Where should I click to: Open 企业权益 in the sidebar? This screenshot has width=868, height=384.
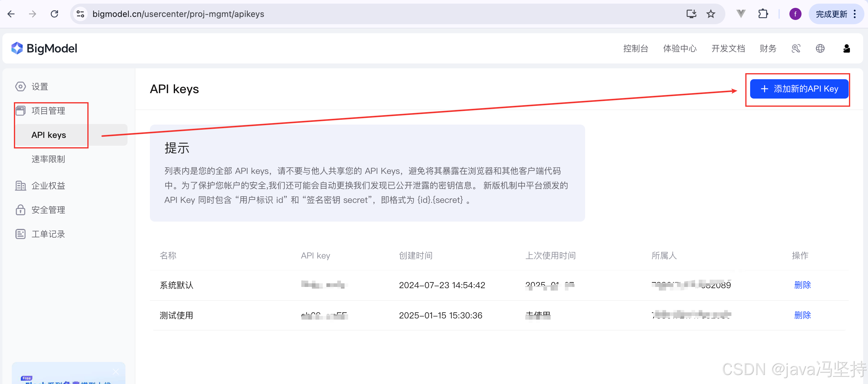(48, 186)
